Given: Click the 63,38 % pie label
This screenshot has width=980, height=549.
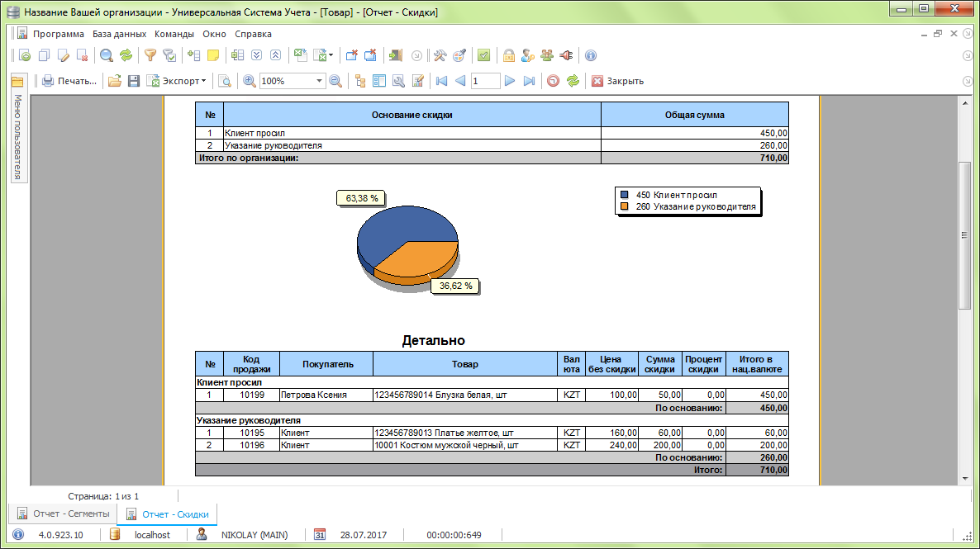Looking at the screenshot, I should click(x=361, y=199).
